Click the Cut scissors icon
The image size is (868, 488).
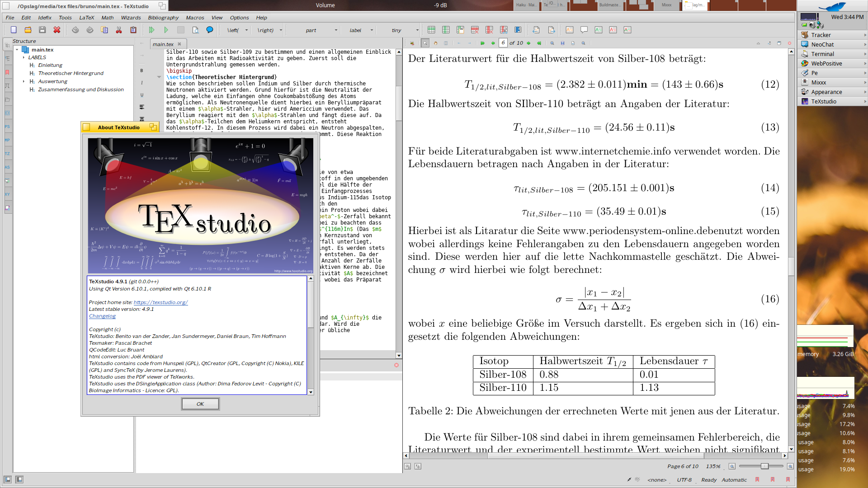pyautogui.click(x=118, y=30)
